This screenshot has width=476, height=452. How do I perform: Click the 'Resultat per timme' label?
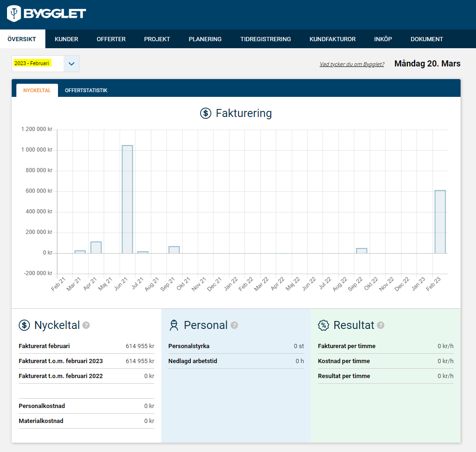344,376
